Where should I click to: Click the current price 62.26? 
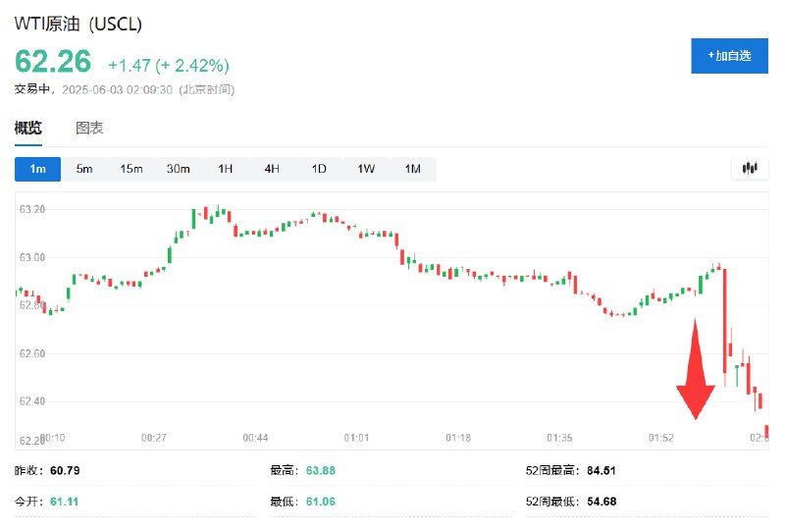click(53, 62)
